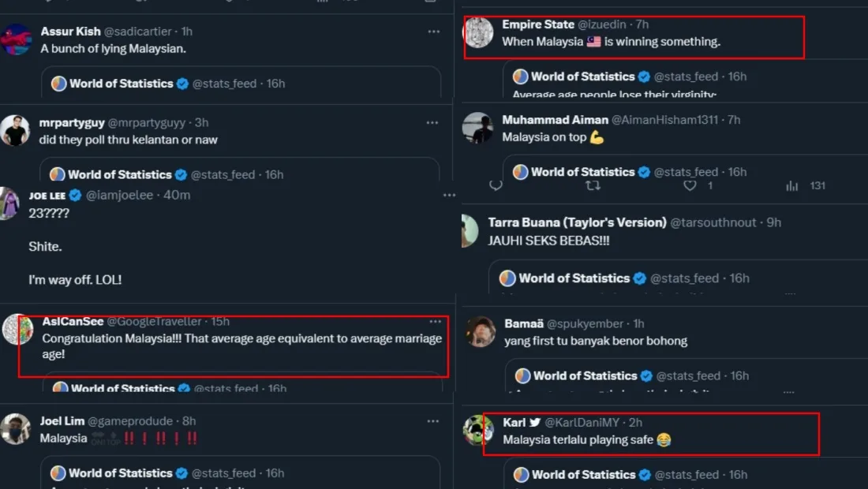The height and width of the screenshot is (489, 868).
Task: Click Empire State's profile avatar
Action: 478,32
